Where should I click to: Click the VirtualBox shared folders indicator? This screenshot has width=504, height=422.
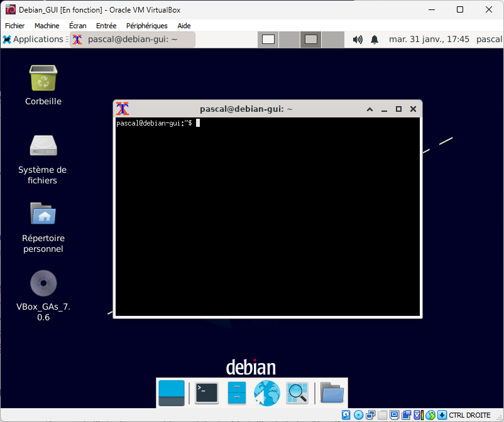(x=383, y=415)
